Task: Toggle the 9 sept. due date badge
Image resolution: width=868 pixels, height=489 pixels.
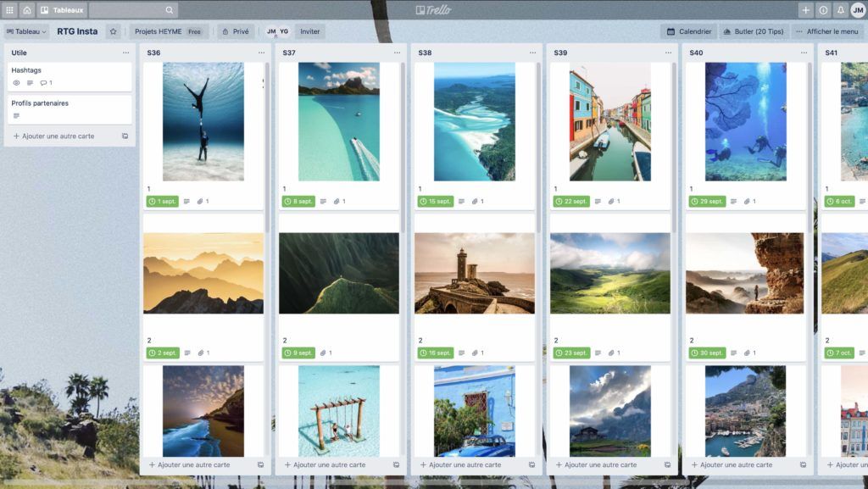Action: tap(298, 353)
